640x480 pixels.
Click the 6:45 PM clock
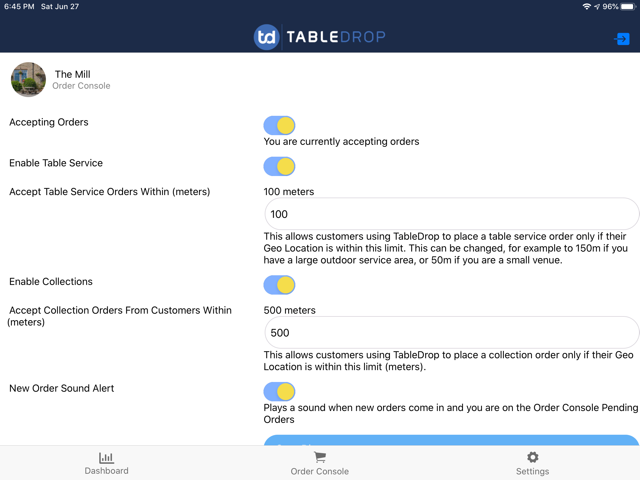(19, 7)
